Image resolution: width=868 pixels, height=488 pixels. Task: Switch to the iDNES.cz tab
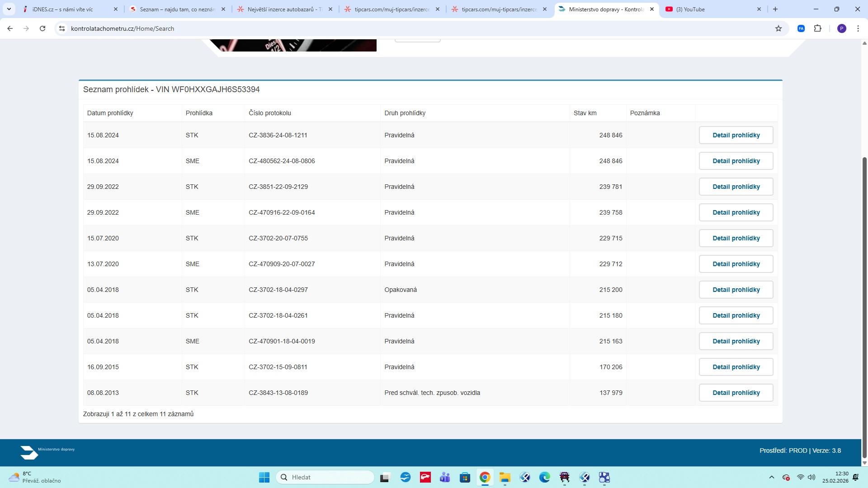68,9
